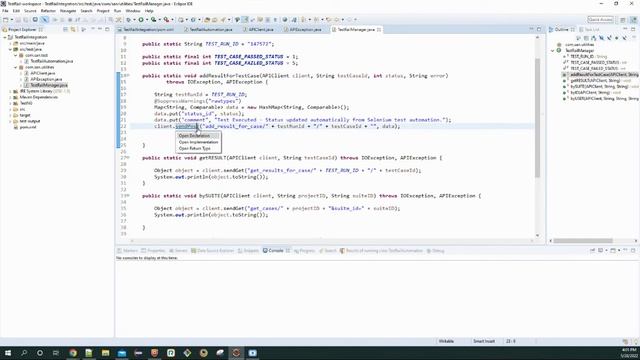640x360 pixels.
Task: Click the Debug toolbar icon
Action: 129,20
